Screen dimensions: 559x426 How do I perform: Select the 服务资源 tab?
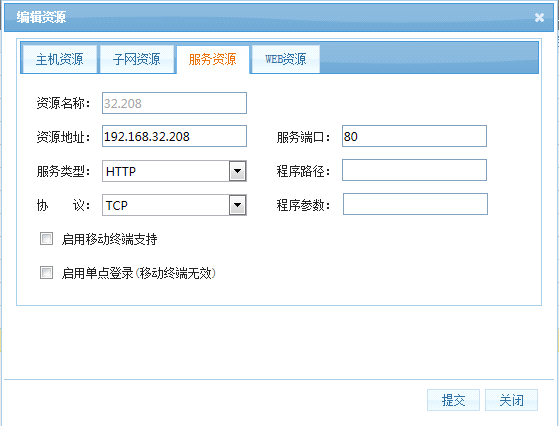(212, 59)
